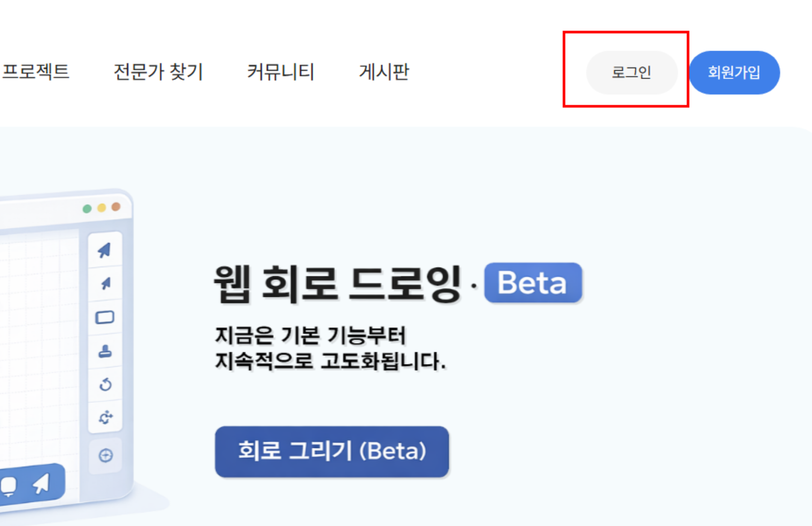Click the refresh arrows icon in sidebar
This screenshot has height=526, width=812.
106,417
